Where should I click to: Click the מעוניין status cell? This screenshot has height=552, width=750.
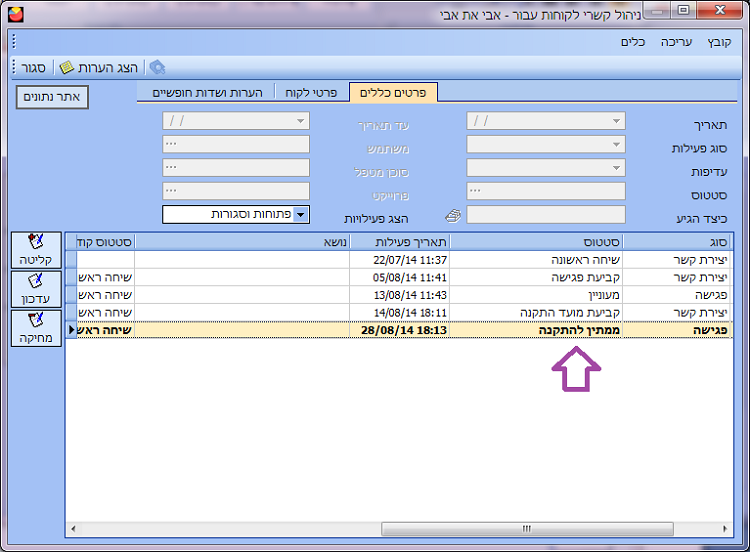tap(536, 295)
